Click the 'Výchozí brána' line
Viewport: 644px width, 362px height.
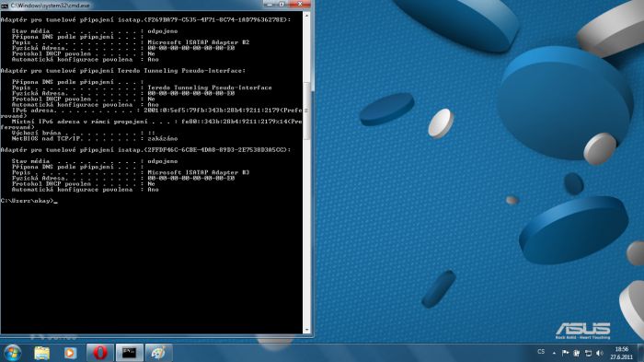click(84, 133)
